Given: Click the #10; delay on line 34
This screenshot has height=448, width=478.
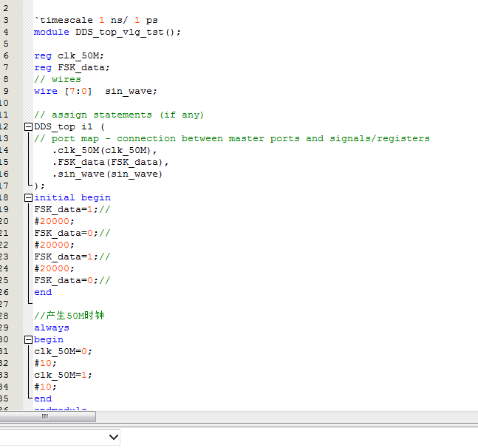Looking at the screenshot, I should 45,387.
